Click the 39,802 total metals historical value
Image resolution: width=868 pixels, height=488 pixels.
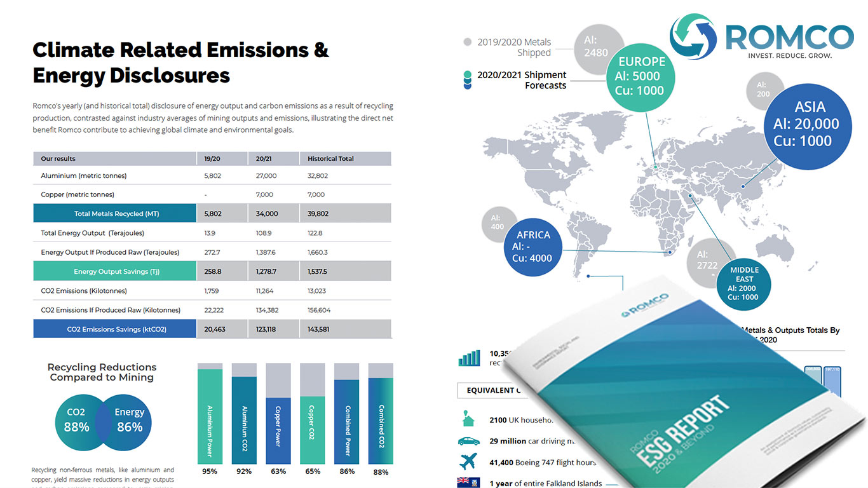318,213
